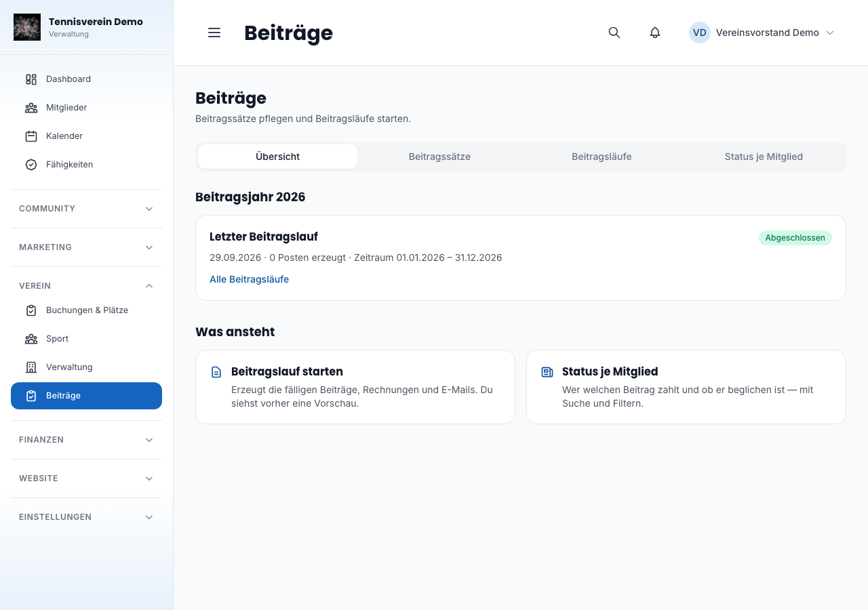This screenshot has height=610, width=868.
Task: Open Dashboard from the sidebar
Action: pyautogui.click(x=86, y=79)
